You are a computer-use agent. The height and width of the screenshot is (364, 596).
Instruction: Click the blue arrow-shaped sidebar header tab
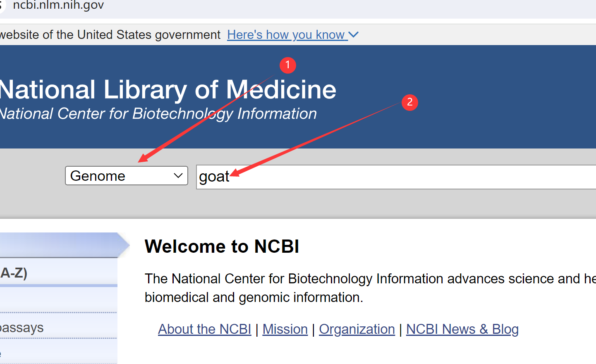coord(62,245)
